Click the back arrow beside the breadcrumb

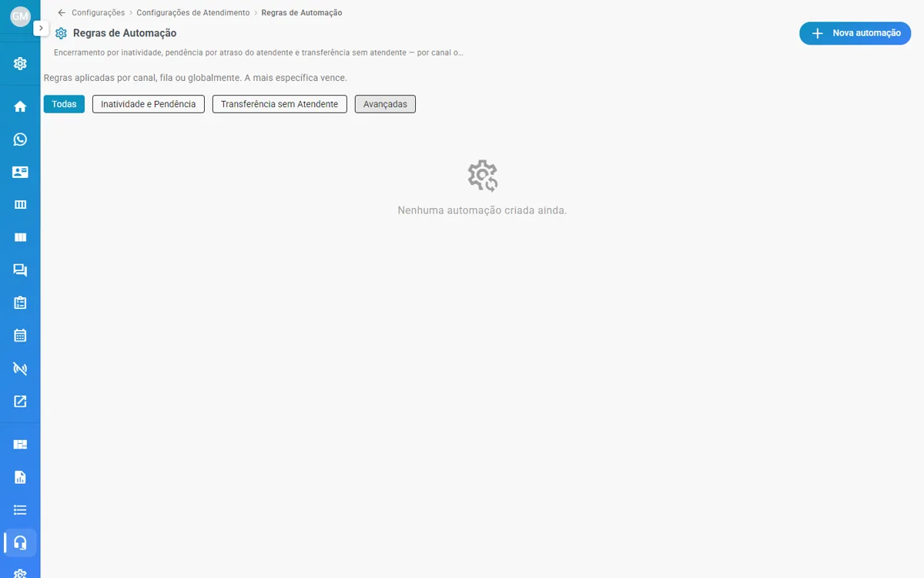click(x=62, y=13)
